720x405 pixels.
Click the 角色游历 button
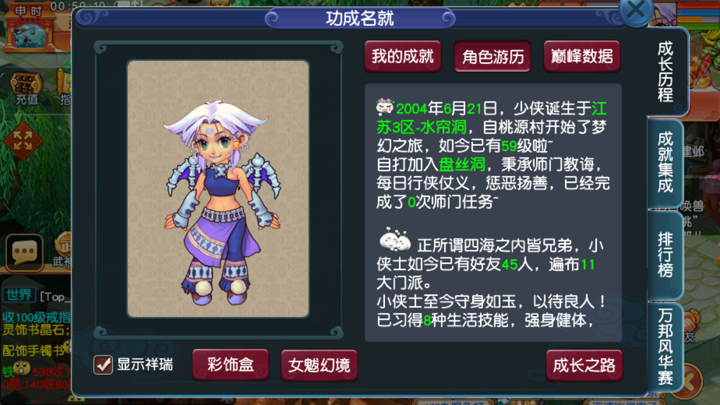click(x=492, y=56)
